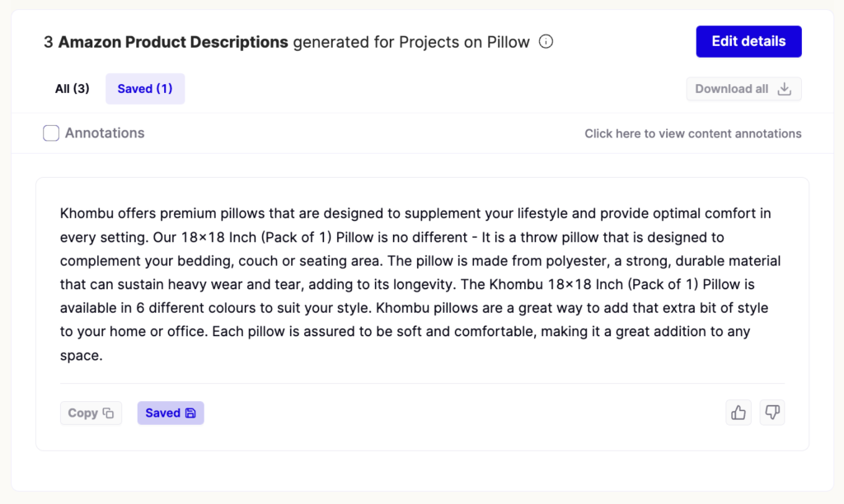This screenshot has height=504, width=844.
Task: Like the description with thumbs up
Action: coord(738,413)
